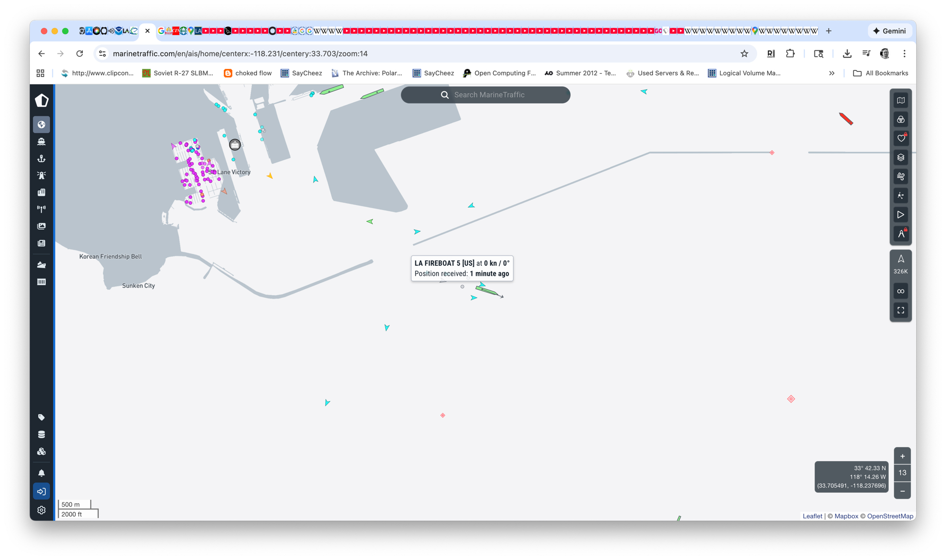Toggle the map layers stack button
The width and height of the screenshot is (946, 560).
901,157
